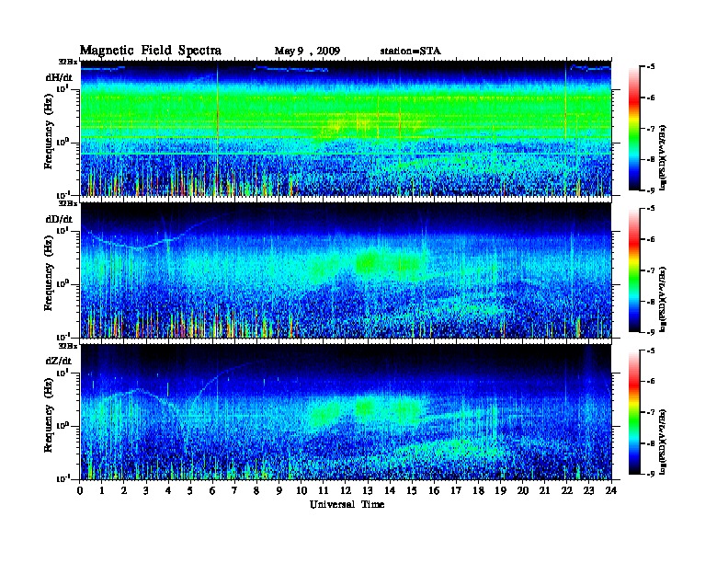Viewport: 728px width, 563px height.
Task: Click hour 9 on the time axis
Action: pyautogui.click(x=279, y=491)
